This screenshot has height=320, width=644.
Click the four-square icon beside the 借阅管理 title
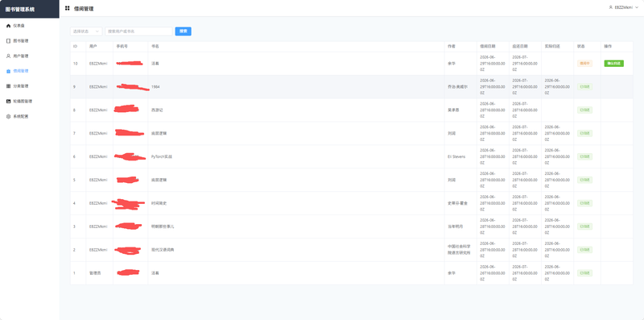point(68,8)
